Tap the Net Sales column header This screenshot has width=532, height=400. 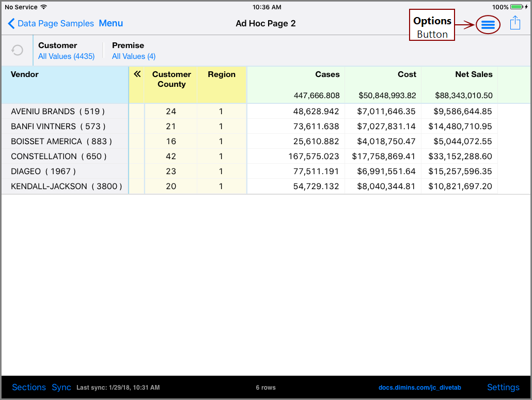474,74
